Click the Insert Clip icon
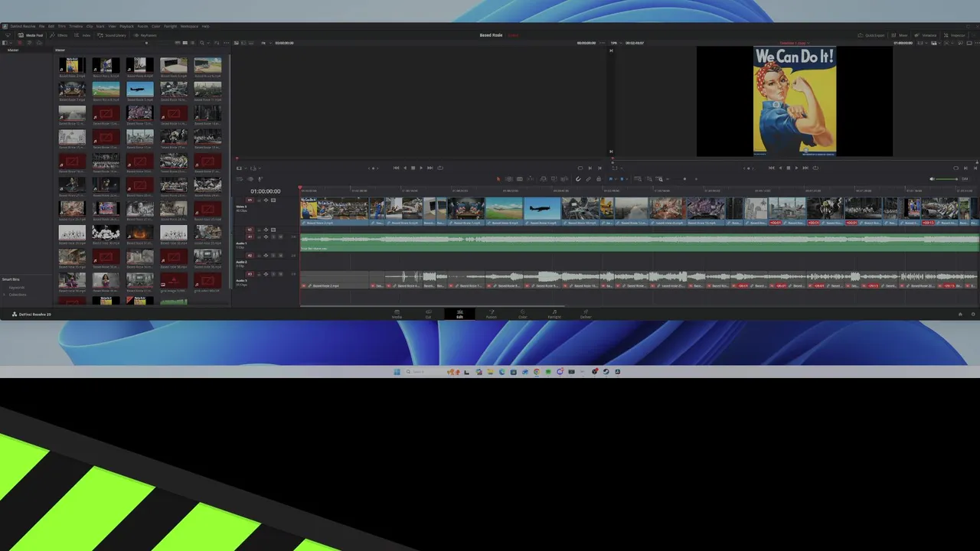 tap(544, 179)
